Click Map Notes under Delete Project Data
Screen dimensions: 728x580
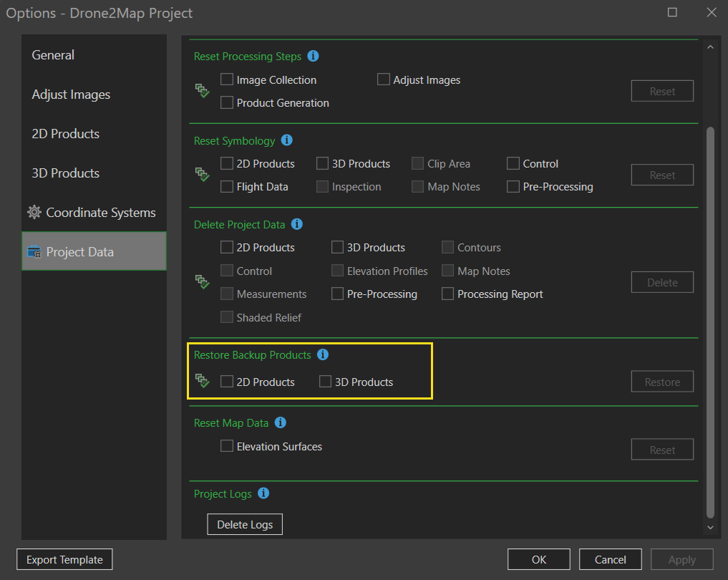tap(447, 271)
